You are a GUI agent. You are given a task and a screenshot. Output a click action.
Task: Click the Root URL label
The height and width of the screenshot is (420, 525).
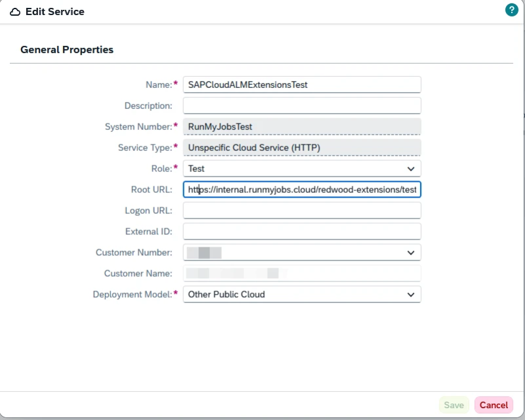tap(151, 190)
